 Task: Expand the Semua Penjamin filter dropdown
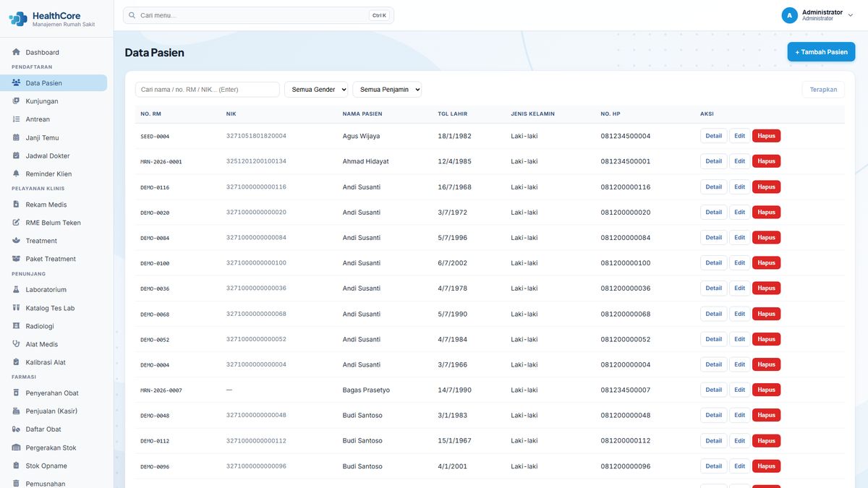pyautogui.click(x=387, y=90)
